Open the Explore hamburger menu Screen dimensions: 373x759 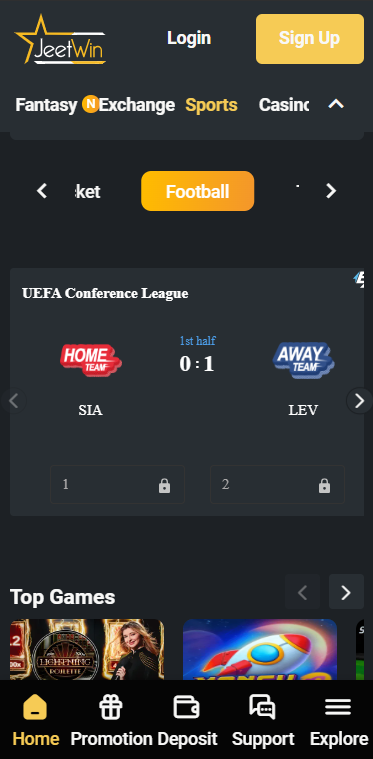pyautogui.click(x=338, y=707)
